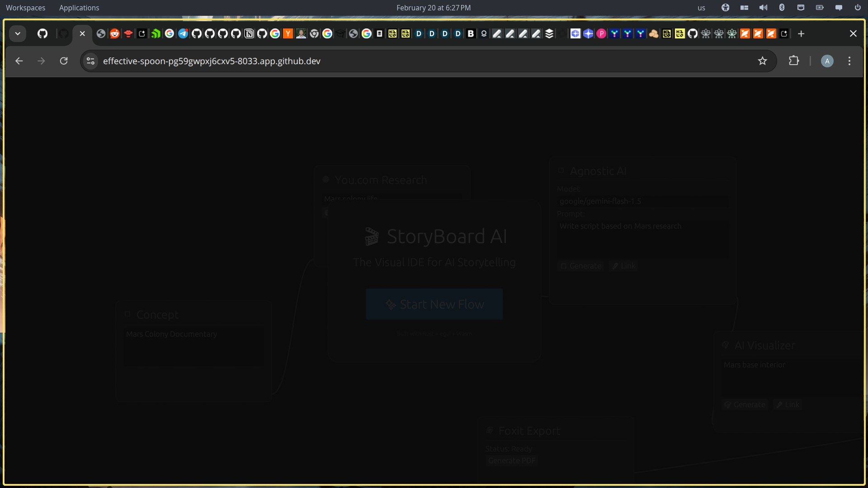This screenshot has width=868, height=488.
Task: Close the current active tab
Action: tap(82, 34)
